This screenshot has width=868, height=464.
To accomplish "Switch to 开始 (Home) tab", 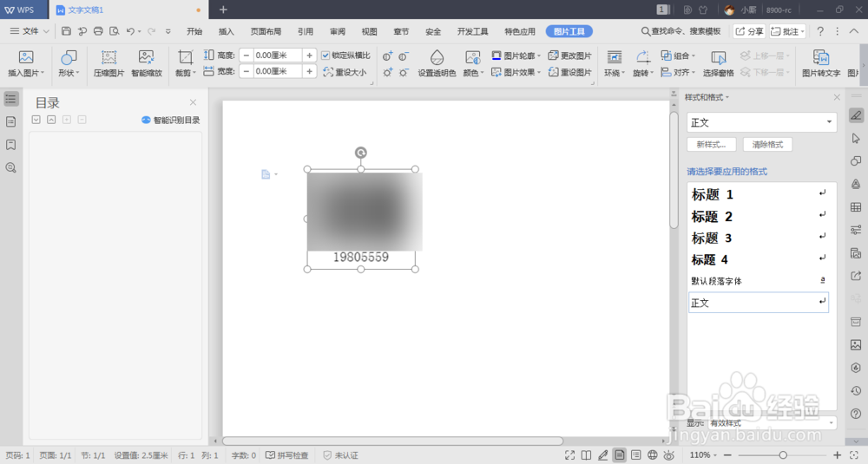I will coord(194,31).
